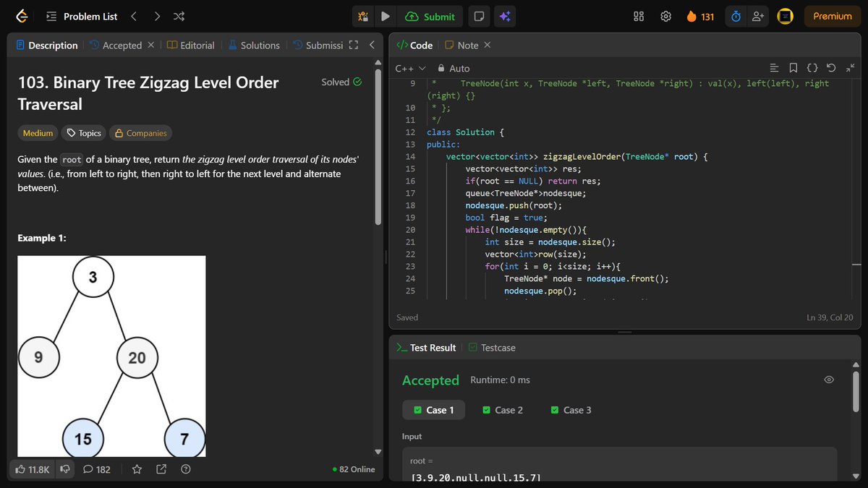The height and width of the screenshot is (488, 868).
Task: Go to next problem arrow
Action: coord(157,16)
